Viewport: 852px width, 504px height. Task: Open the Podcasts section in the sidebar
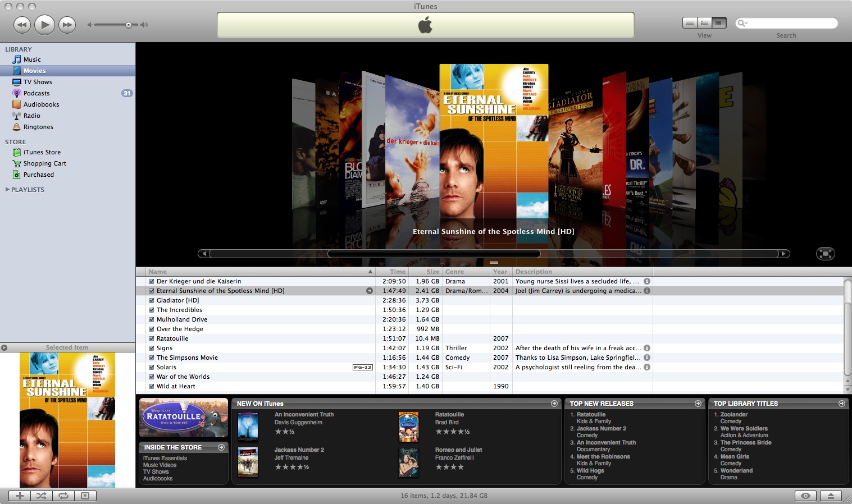point(36,93)
